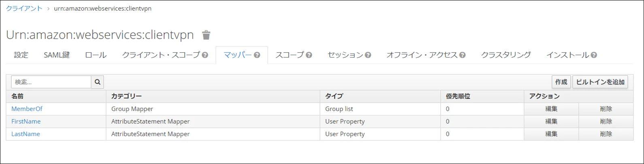The width and height of the screenshot is (644, 164).
Task: Click priority 0 in LastName row
Action: pyautogui.click(x=482, y=134)
